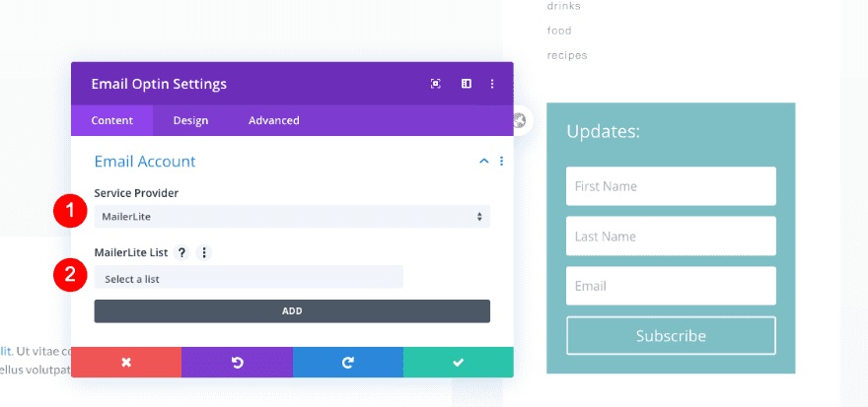Click the ADD button

(x=292, y=310)
